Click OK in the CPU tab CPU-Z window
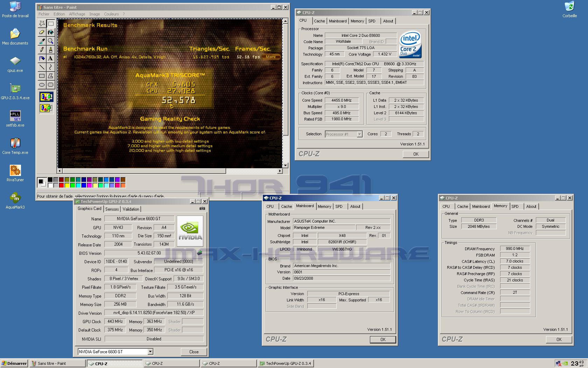The width and height of the screenshot is (588, 368). (415, 154)
